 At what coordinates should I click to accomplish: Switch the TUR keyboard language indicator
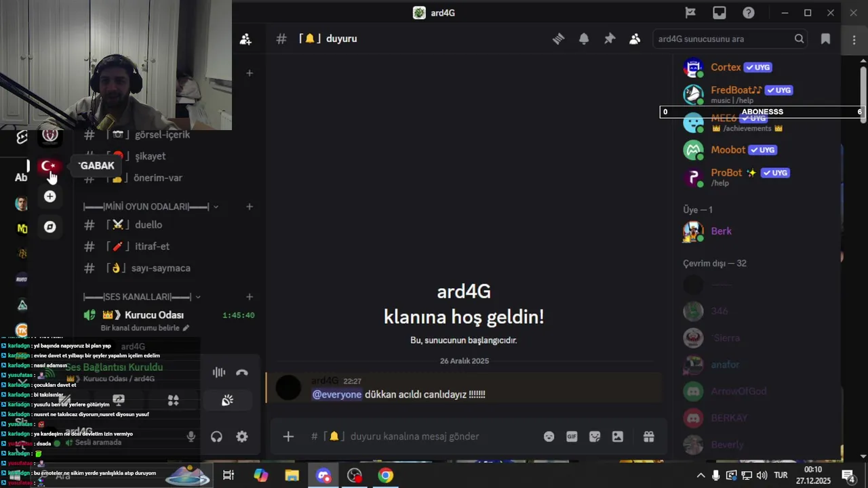click(x=781, y=476)
